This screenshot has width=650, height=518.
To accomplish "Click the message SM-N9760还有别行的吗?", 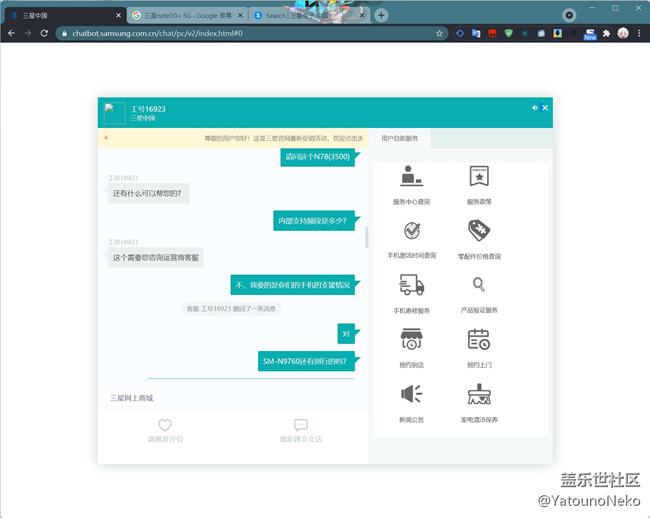I will point(306,361).
